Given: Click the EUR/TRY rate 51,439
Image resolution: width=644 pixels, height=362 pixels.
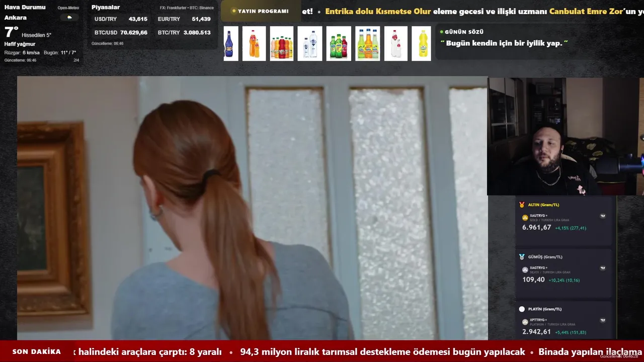Looking at the screenshot, I should pos(201,19).
